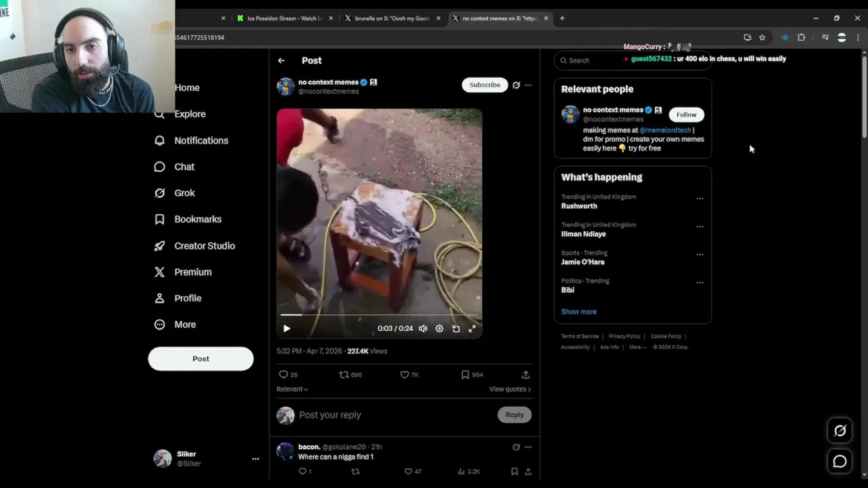Toggle picture-in-picture on video
The width and height of the screenshot is (868, 488).
[x=456, y=328]
